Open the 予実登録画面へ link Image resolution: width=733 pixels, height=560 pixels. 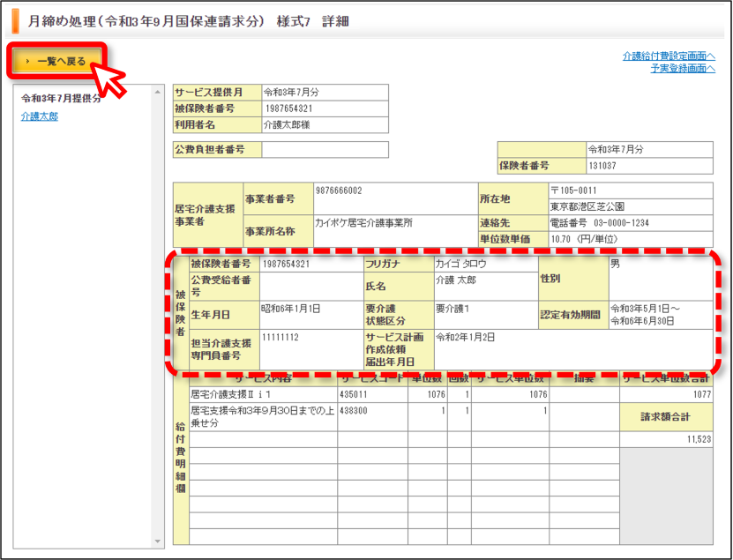point(683,68)
